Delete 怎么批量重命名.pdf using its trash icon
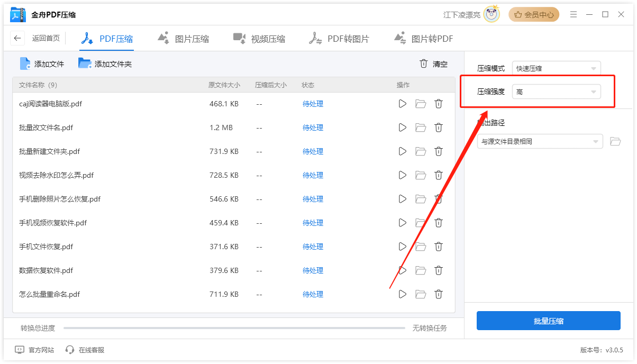 (438, 294)
